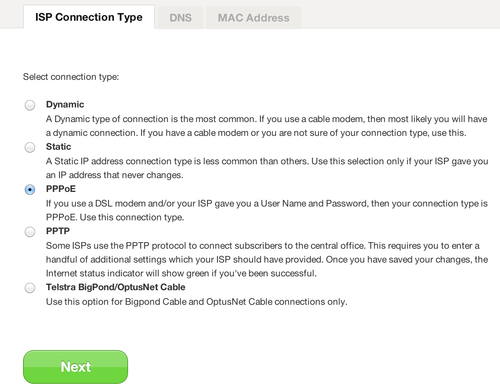Click the Static IP address description paragraph

(x=267, y=168)
